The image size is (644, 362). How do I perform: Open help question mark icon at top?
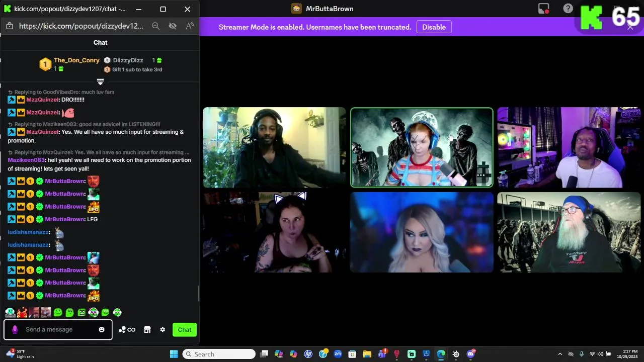568,9
